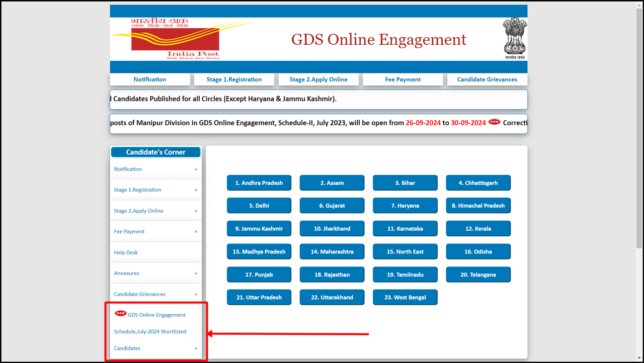The width and height of the screenshot is (644, 363).
Task: Open GDS Online Engagement July-2024 Shortlisted link
Action: 150,331
